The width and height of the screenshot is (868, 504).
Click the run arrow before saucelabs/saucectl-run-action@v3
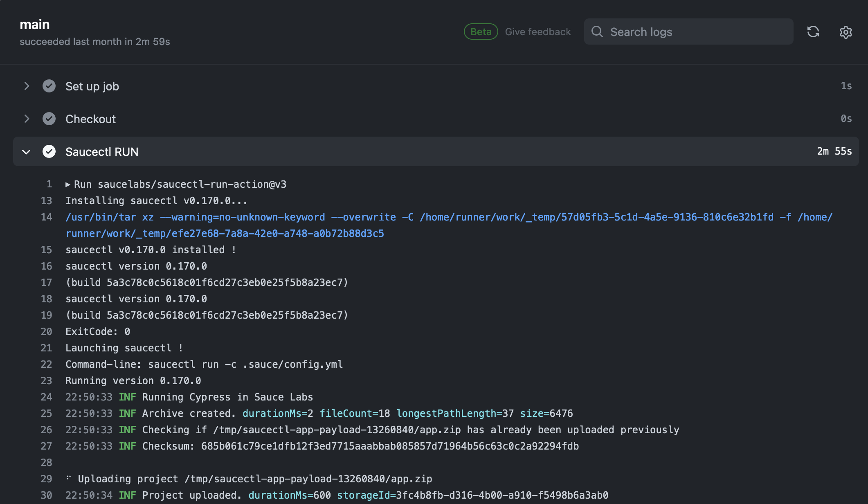coord(68,184)
